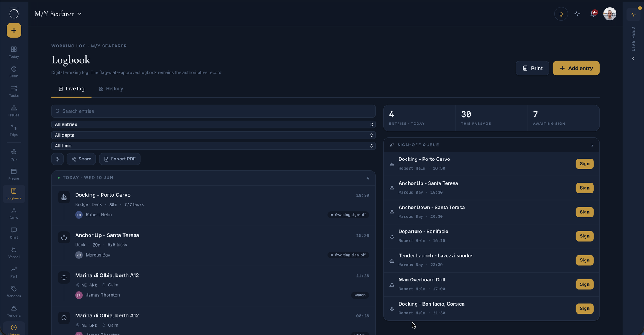The image size is (644, 335).
Task: Click the 30 This Passage stat
Action: pos(491,118)
